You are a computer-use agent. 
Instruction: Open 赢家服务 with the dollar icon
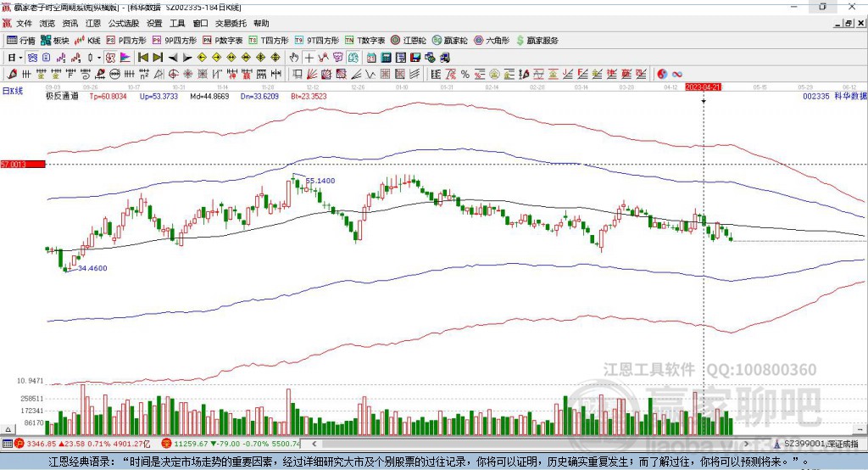pyautogui.click(x=537, y=41)
